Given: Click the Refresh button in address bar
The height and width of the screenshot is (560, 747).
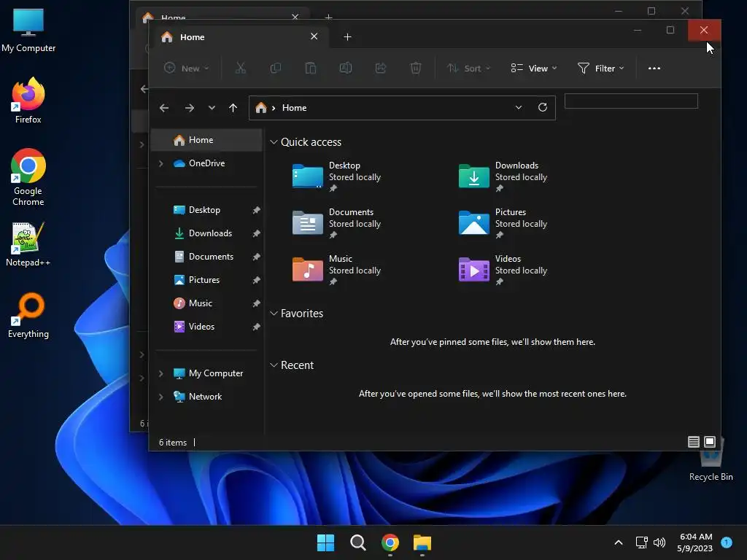Looking at the screenshot, I should pos(543,107).
